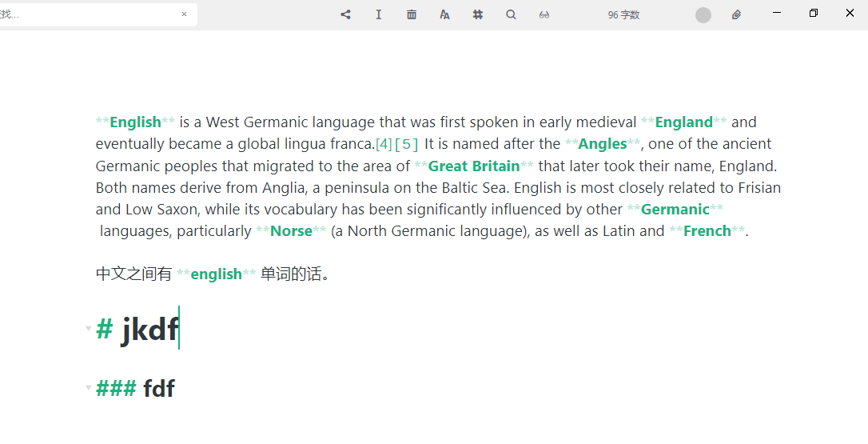
Task: Open footnote link [5]
Action: pos(407,144)
